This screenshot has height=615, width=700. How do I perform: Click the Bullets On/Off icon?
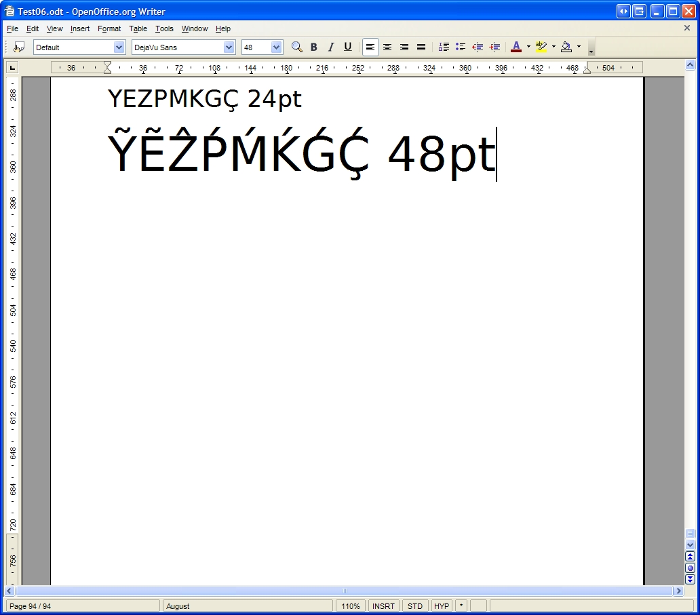coord(461,47)
